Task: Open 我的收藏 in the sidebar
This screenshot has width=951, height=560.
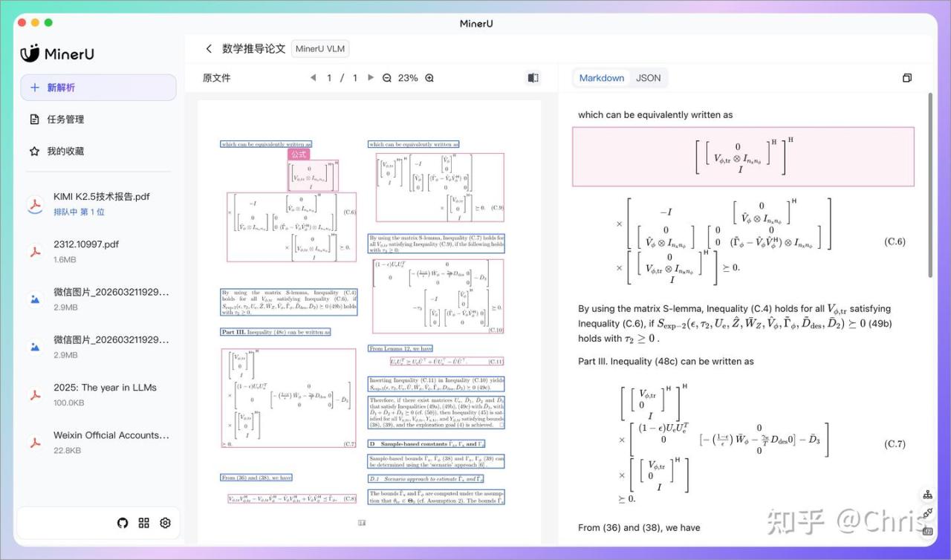Action: tap(65, 152)
